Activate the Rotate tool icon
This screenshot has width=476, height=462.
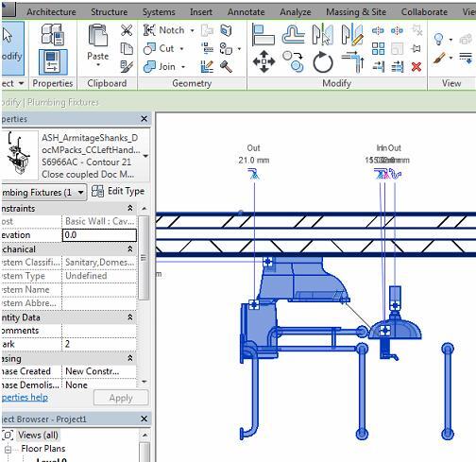click(323, 62)
